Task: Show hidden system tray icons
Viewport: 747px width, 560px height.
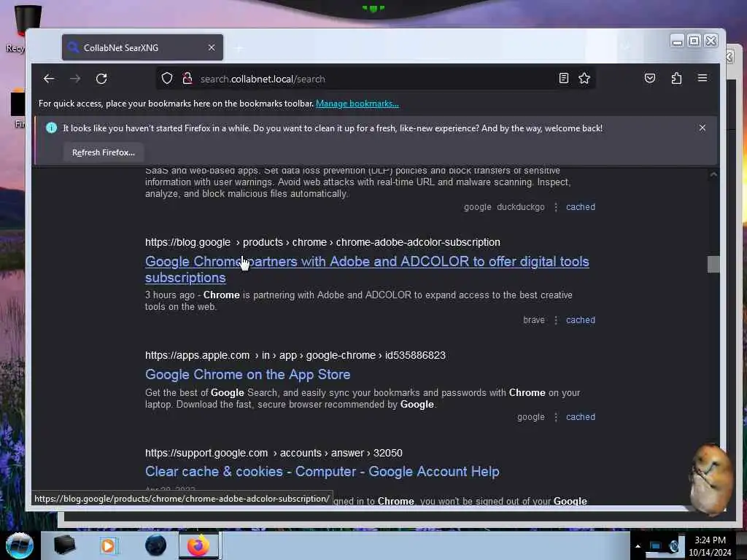Action: (638, 546)
